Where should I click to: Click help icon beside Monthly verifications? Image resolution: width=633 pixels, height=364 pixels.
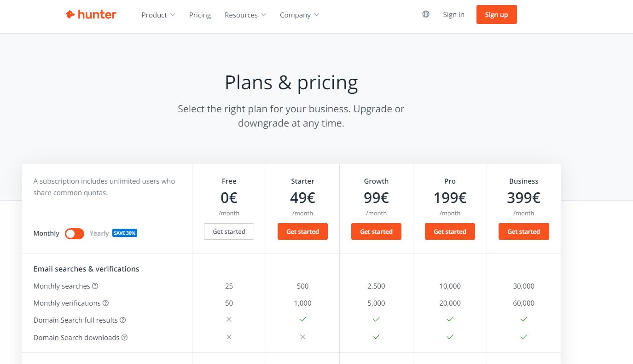106,303
